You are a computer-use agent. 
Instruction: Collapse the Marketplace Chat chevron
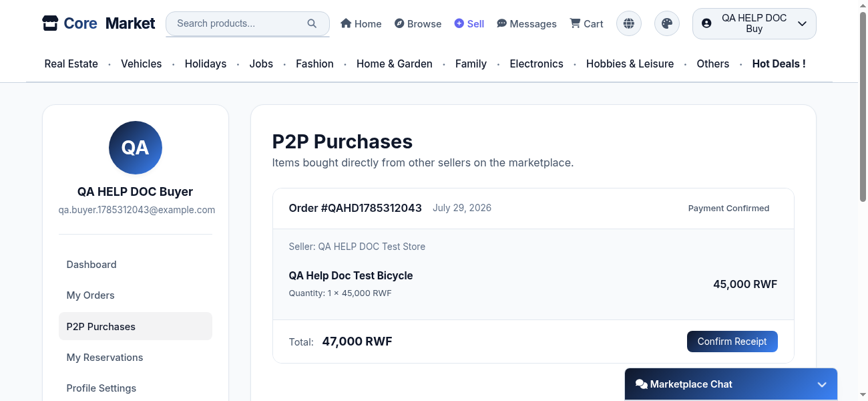[822, 384]
